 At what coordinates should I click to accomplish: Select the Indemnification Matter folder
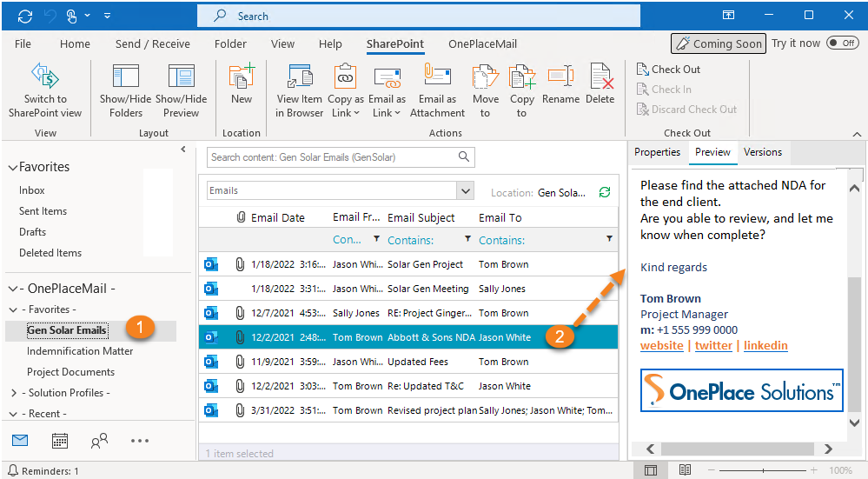pos(80,351)
